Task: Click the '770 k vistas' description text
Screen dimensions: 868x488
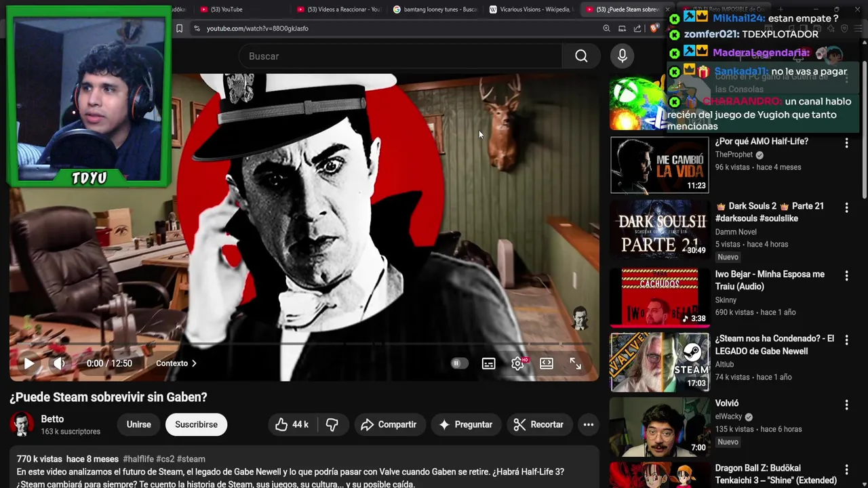Action: tap(39, 459)
